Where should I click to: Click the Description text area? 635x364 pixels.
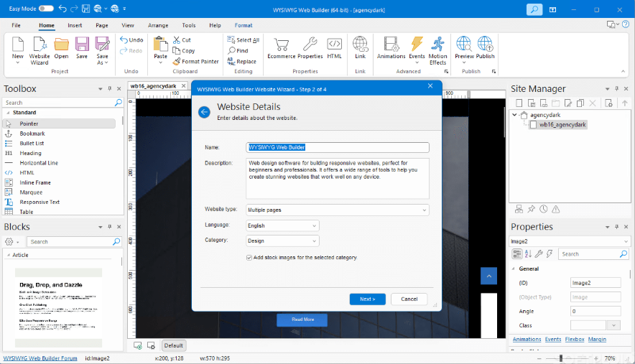click(x=338, y=179)
